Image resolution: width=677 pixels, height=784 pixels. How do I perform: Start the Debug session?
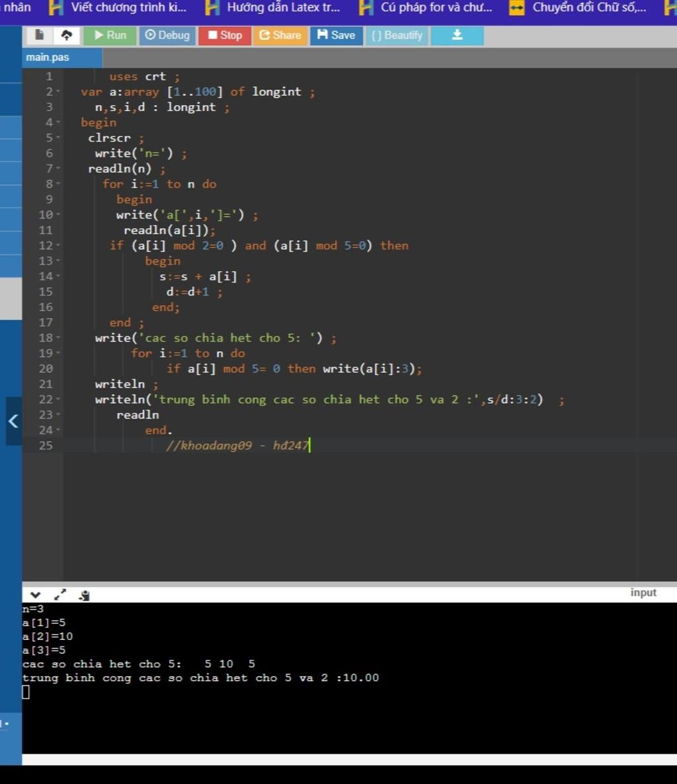coord(167,36)
